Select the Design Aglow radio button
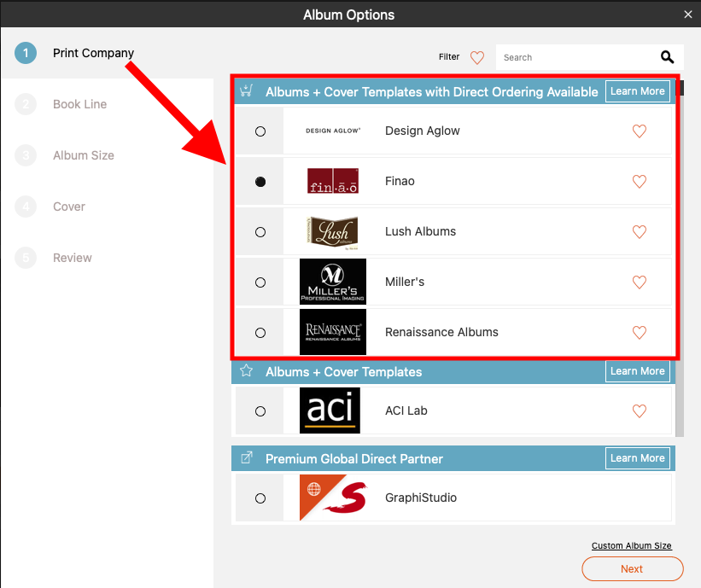This screenshot has height=588, width=701. coord(260,131)
